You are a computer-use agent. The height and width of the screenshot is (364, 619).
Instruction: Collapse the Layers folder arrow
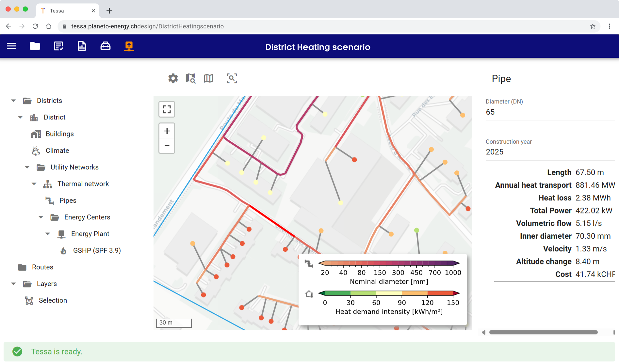[x=13, y=284]
